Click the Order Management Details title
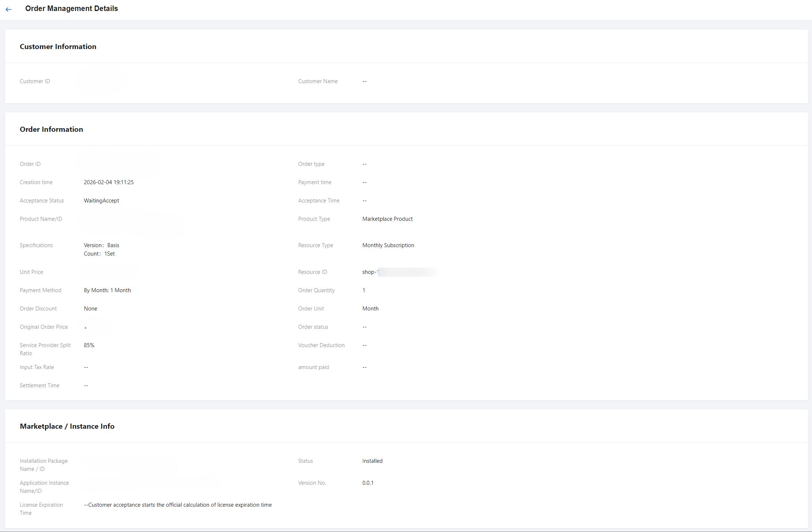 coord(71,8)
